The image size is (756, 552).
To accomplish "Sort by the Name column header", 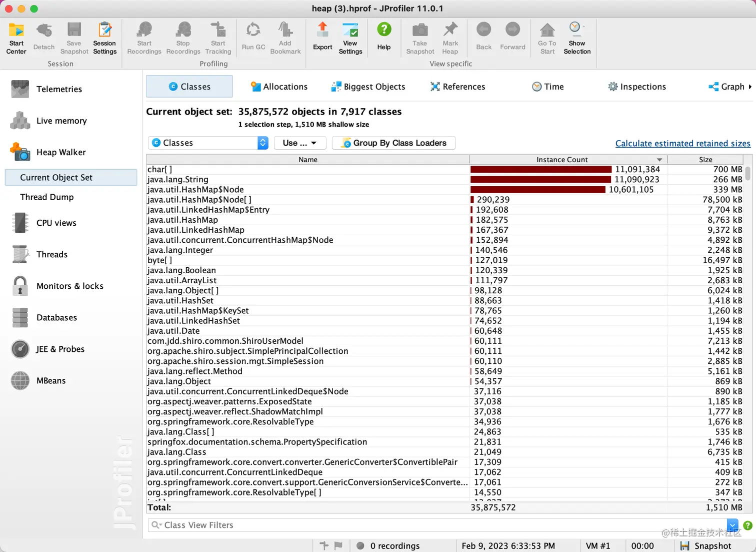I will 308,160.
